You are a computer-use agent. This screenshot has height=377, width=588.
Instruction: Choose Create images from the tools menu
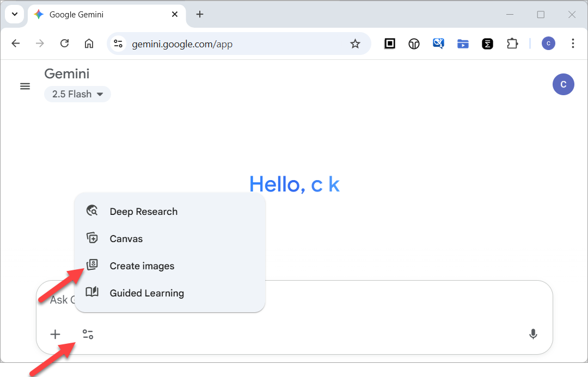tap(170, 265)
